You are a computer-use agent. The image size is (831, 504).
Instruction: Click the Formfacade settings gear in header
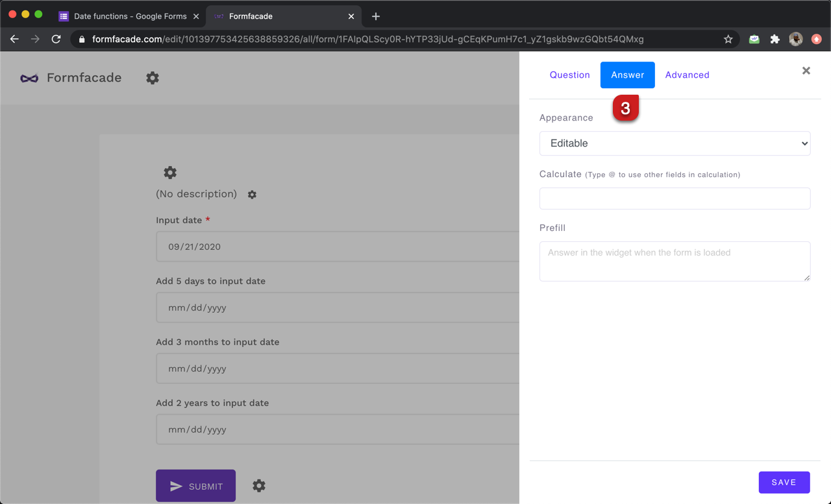[x=153, y=78]
